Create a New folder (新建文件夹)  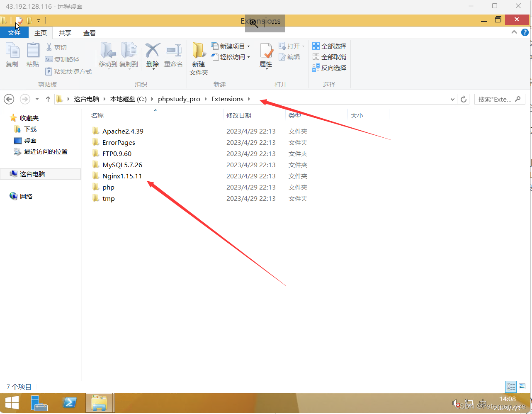[x=199, y=59]
